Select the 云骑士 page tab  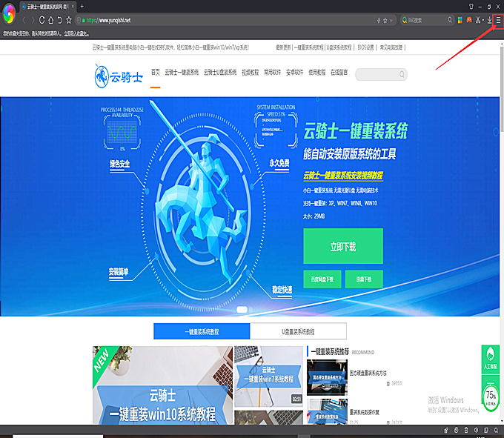pos(48,7)
